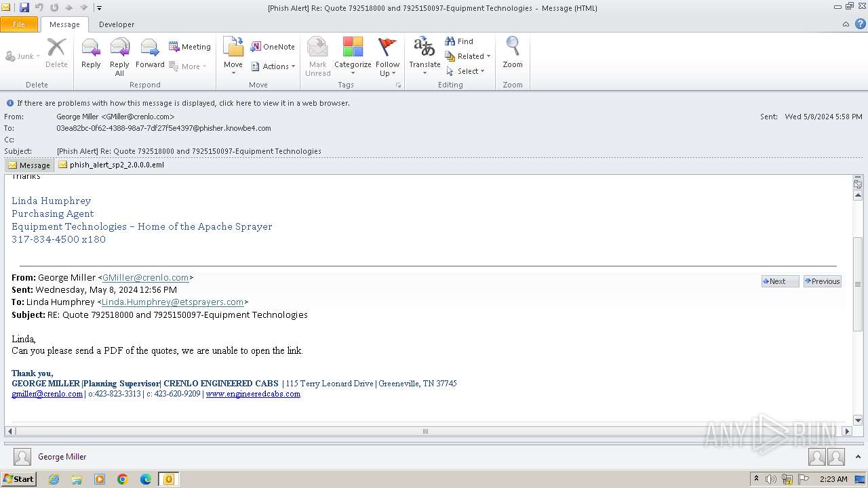Image resolution: width=868 pixels, height=488 pixels.
Task: Click the Linda.Humphrey@etsprayers.com link
Action: click(x=172, y=302)
